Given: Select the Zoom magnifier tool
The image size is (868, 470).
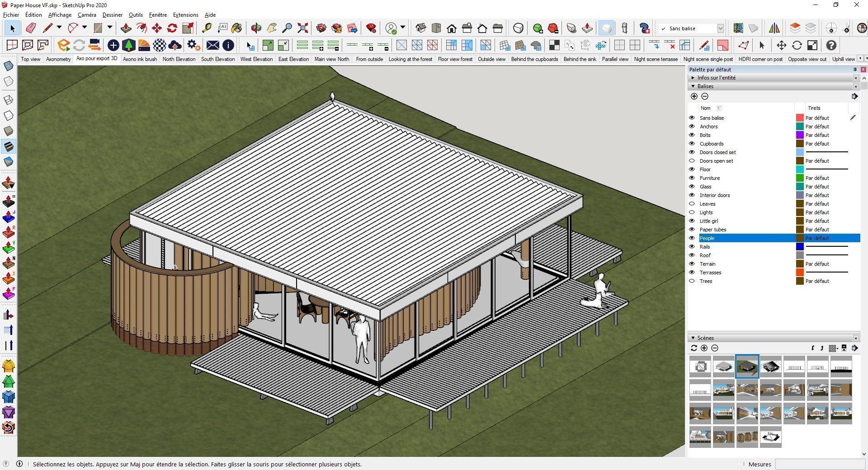Looking at the screenshot, I should click(x=287, y=28).
